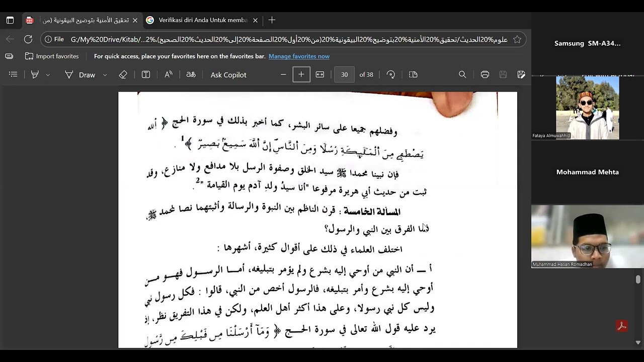This screenshot has height=362, width=644.
Task: Close the Arabic PDF document tab
Action: pyautogui.click(x=135, y=20)
